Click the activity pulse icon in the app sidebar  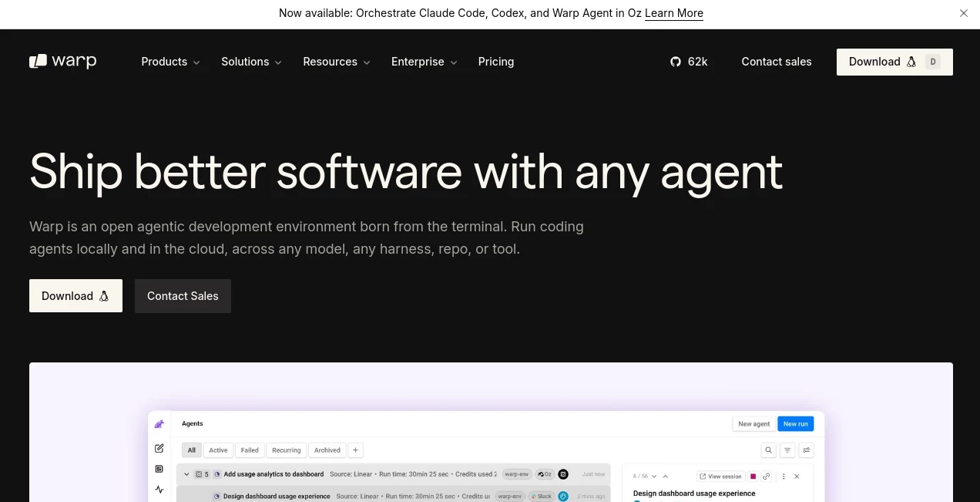point(159,489)
